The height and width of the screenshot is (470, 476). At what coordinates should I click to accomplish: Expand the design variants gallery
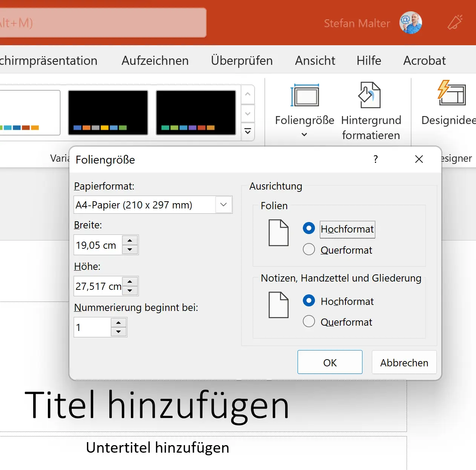pos(248,132)
